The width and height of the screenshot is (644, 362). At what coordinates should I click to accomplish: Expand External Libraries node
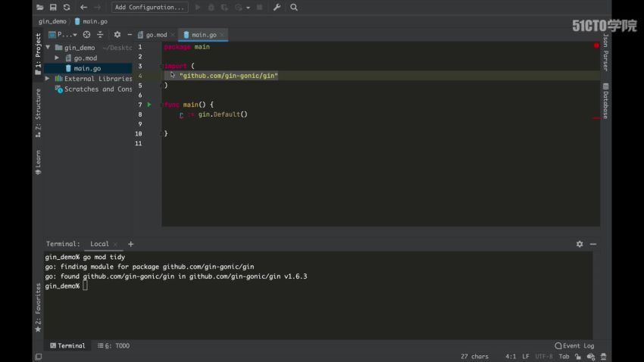click(x=48, y=79)
